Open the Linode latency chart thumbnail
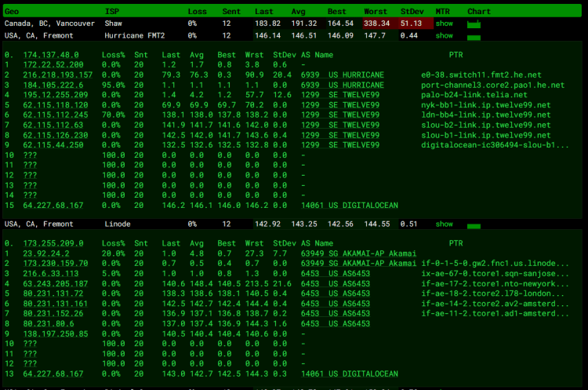 tap(474, 226)
